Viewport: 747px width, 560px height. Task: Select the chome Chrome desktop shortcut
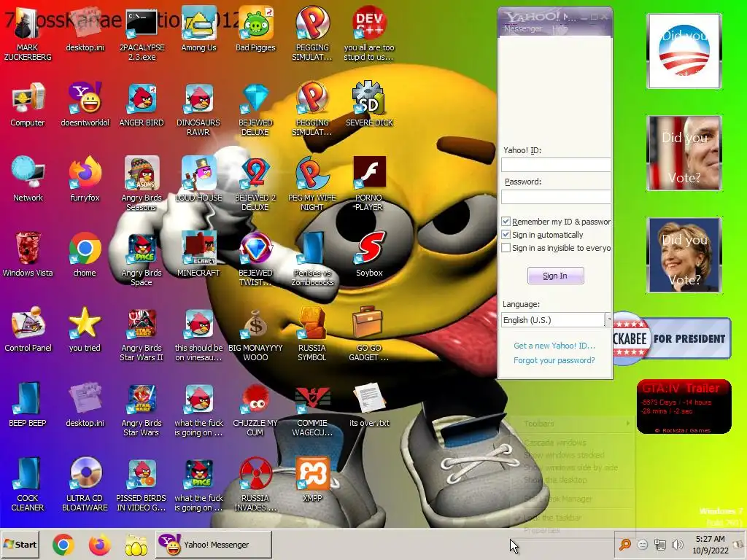pyautogui.click(x=85, y=254)
